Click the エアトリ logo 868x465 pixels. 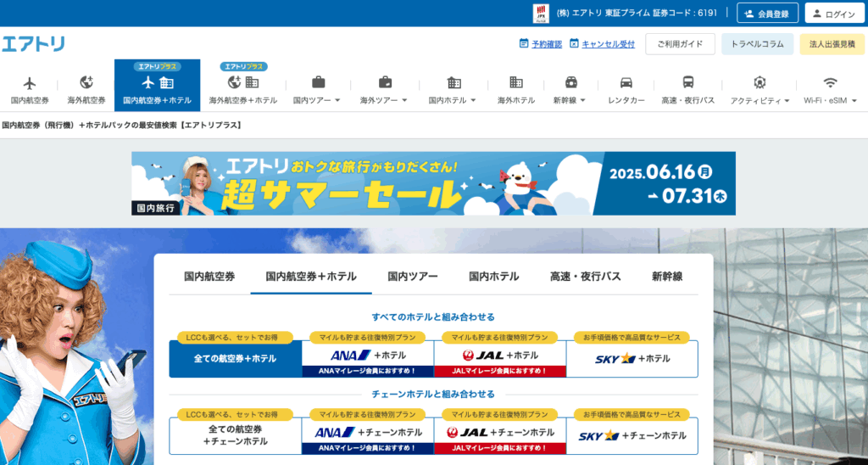(x=33, y=44)
